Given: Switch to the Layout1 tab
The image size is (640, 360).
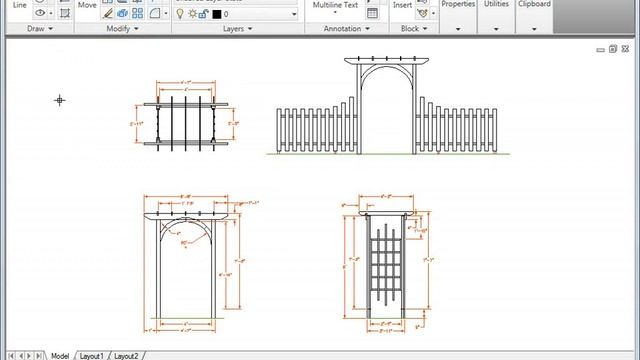Looking at the screenshot, I should pyautogui.click(x=91, y=356).
